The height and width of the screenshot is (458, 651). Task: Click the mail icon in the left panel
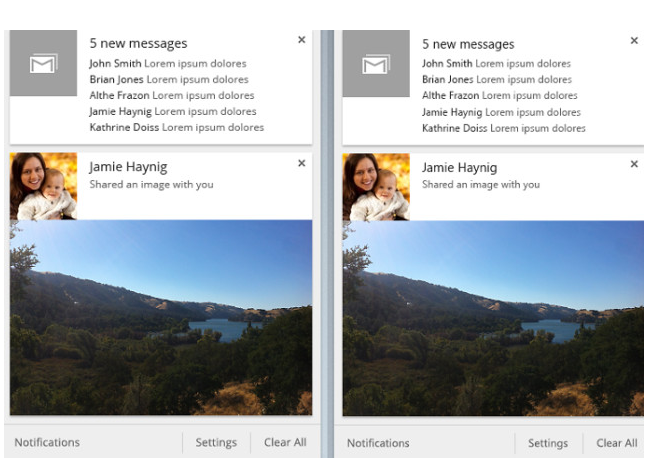pos(44,63)
